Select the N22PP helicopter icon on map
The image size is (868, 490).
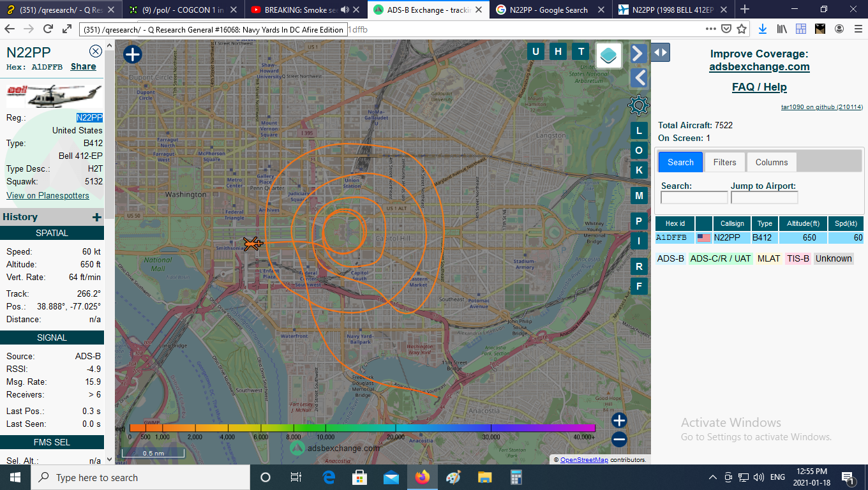pyautogui.click(x=253, y=243)
